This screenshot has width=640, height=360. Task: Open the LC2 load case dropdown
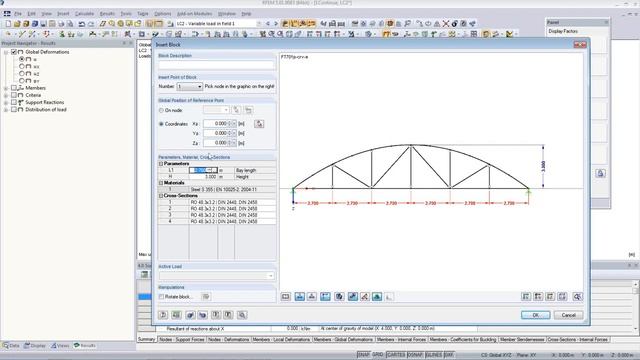click(259, 24)
